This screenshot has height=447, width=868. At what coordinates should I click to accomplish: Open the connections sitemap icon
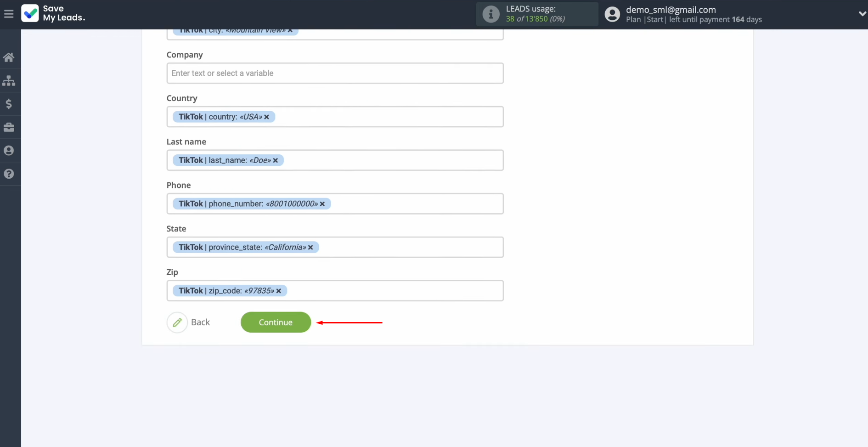click(x=9, y=81)
